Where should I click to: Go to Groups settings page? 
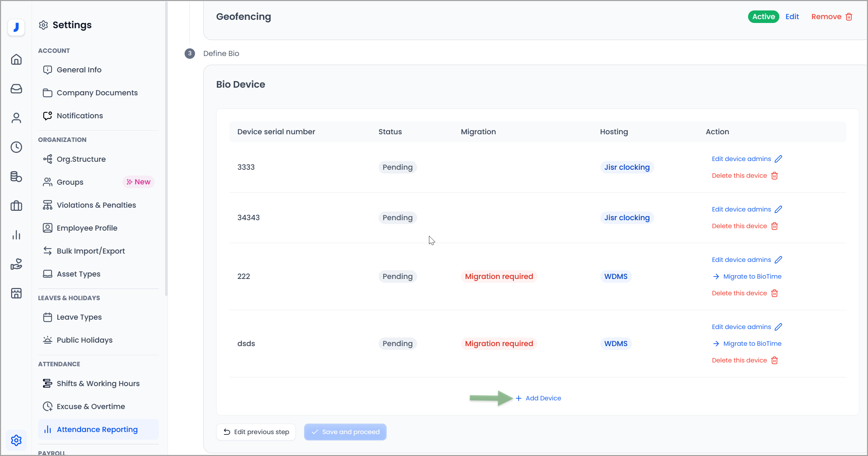coord(70,182)
